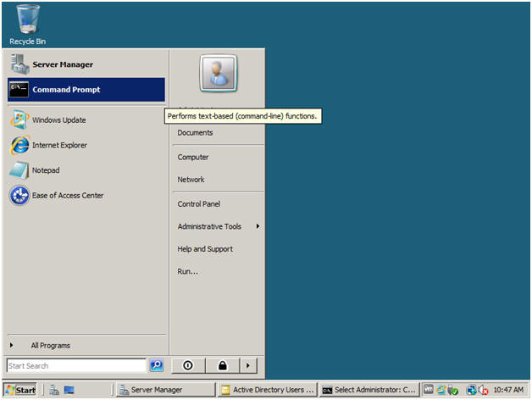532x400 pixels.
Task: Expand the shutdown options arrow
Action: [248, 365]
